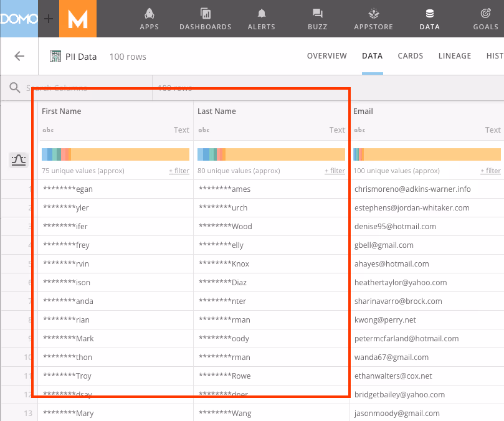Image resolution: width=504 pixels, height=421 pixels.
Task: Click masked first name ending 'Mark'
Action: pyautogui.click(x=69, y=338)
